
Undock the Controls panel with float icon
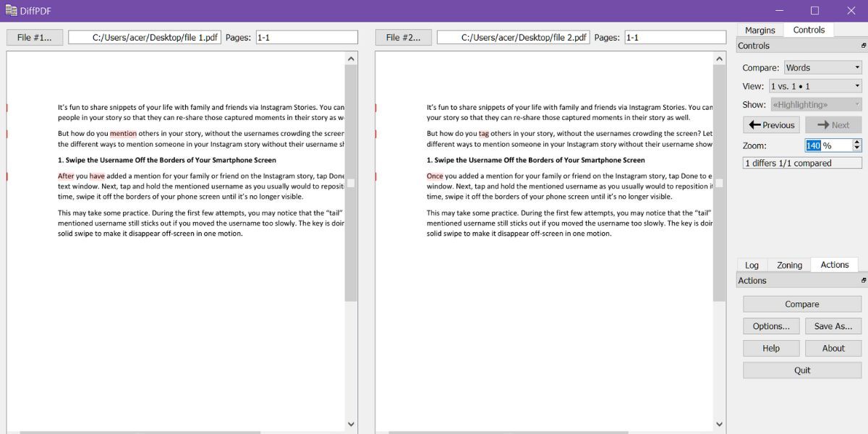863,46
